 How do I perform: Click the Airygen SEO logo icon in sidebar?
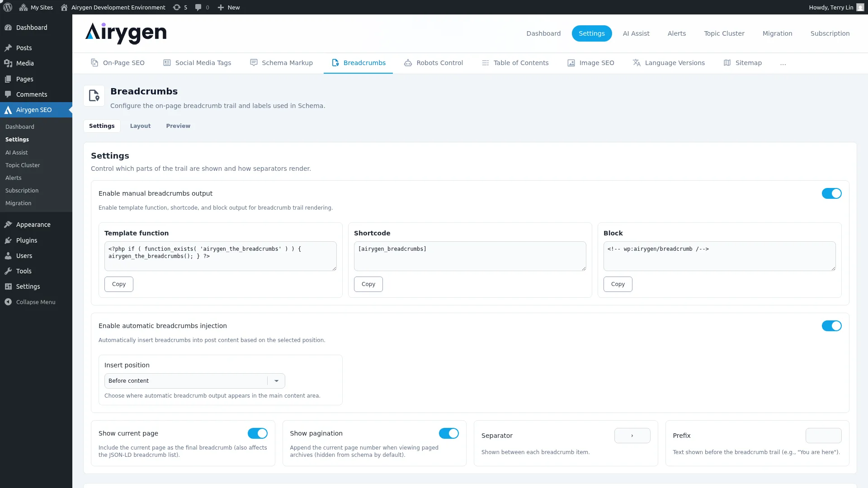pos(8,110)
